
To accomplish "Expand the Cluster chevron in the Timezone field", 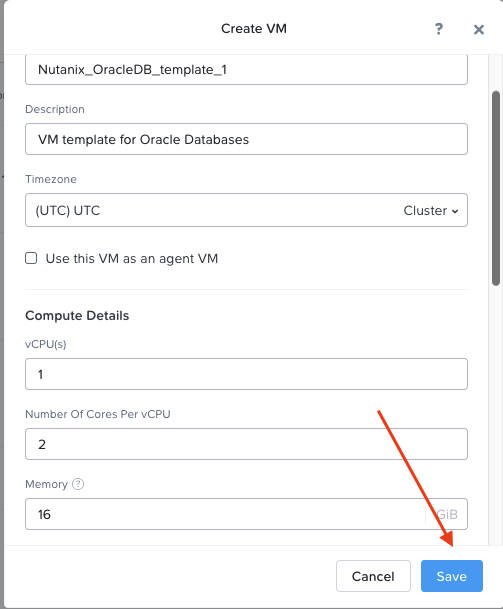I will (x=455, y=211).
